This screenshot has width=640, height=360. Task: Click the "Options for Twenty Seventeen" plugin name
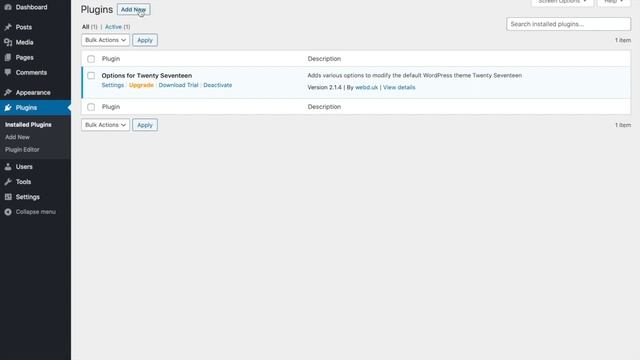(147, 76)
